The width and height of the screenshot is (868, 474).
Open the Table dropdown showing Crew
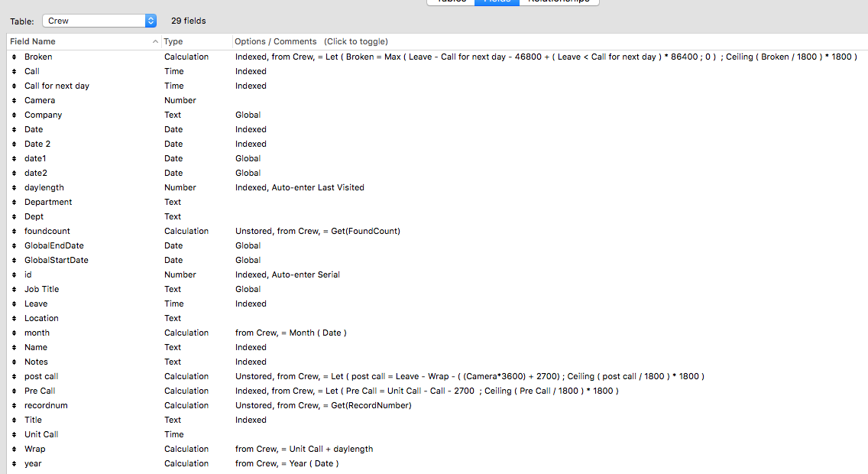[99, 21]
